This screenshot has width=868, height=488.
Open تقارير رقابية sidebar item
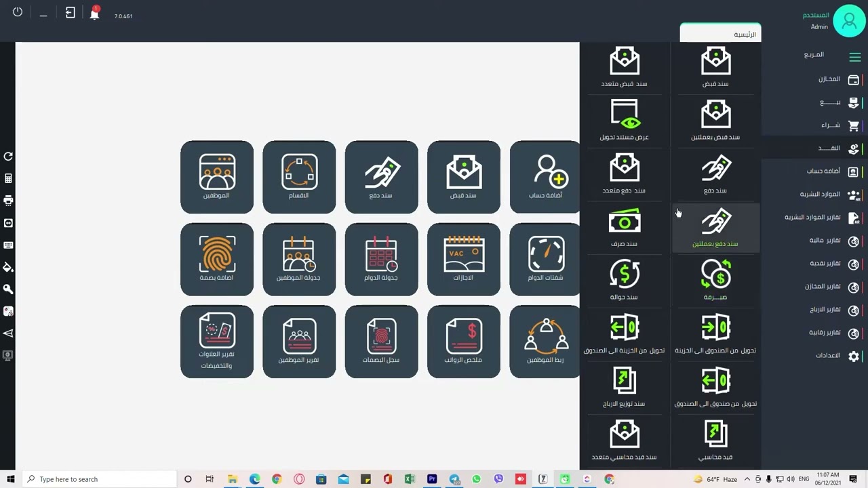pos(815,333)
